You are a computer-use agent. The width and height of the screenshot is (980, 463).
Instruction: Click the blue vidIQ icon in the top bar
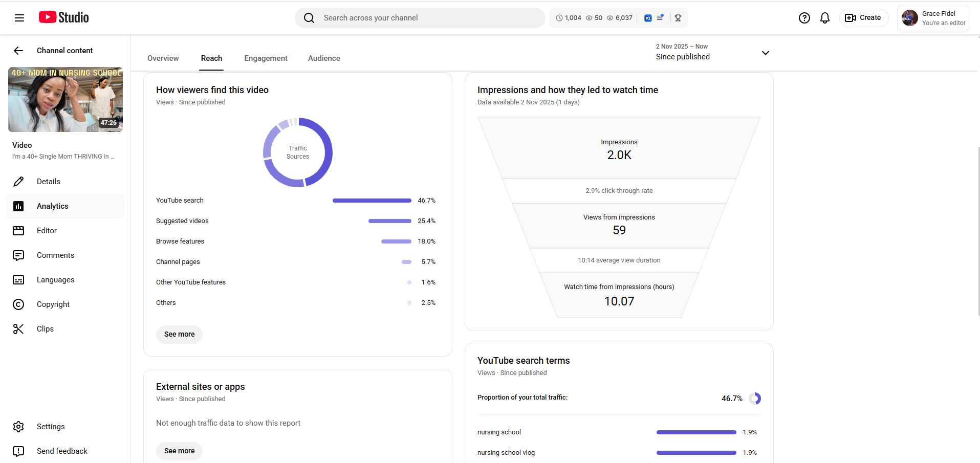pyautogui.click(x=648, y=18)
